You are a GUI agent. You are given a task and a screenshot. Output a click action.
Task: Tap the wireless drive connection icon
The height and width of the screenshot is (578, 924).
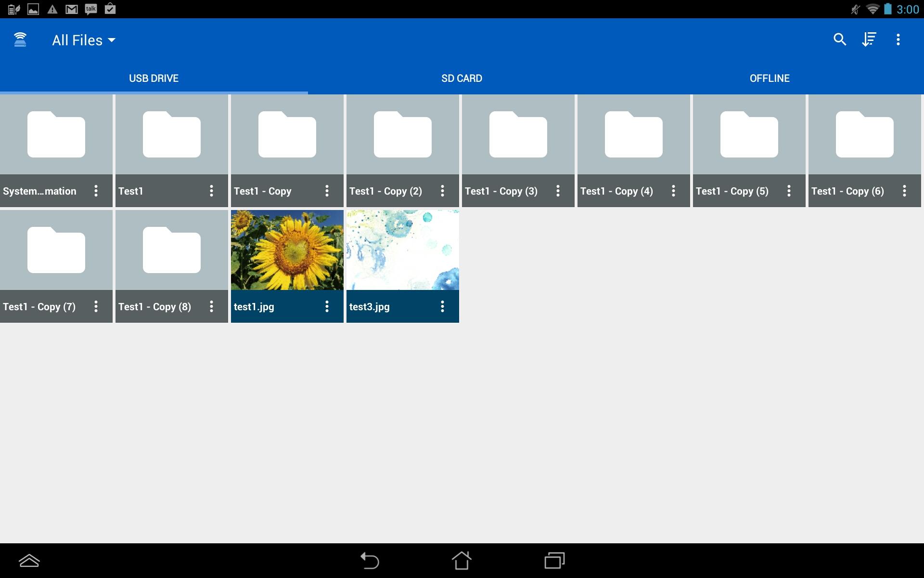(x=20, y=40)
